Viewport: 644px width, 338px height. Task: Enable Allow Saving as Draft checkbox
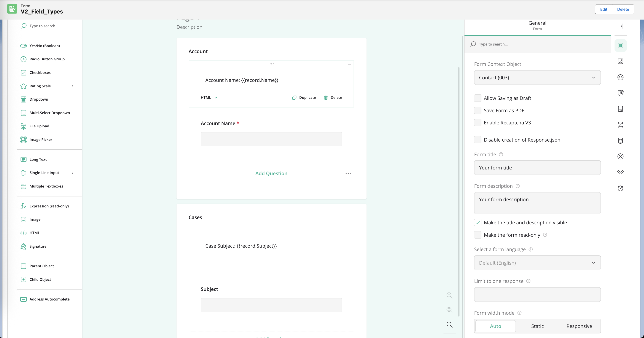coord(478,98)
